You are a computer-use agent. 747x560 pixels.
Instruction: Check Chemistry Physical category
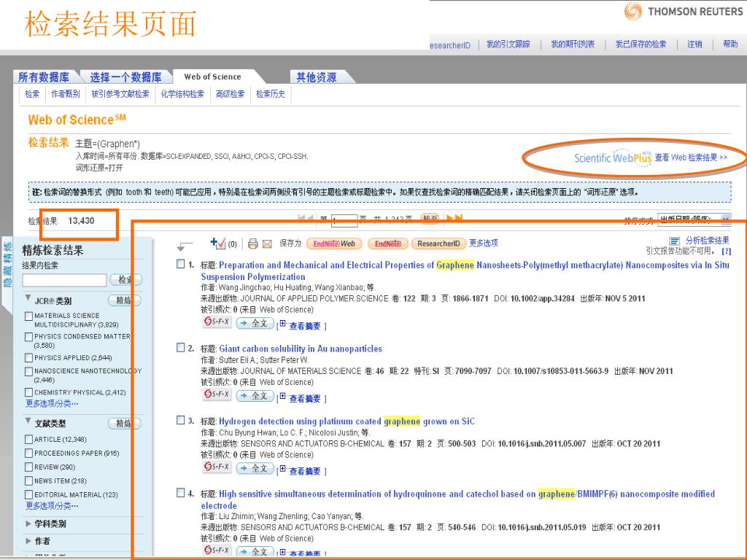click(28, 393)
